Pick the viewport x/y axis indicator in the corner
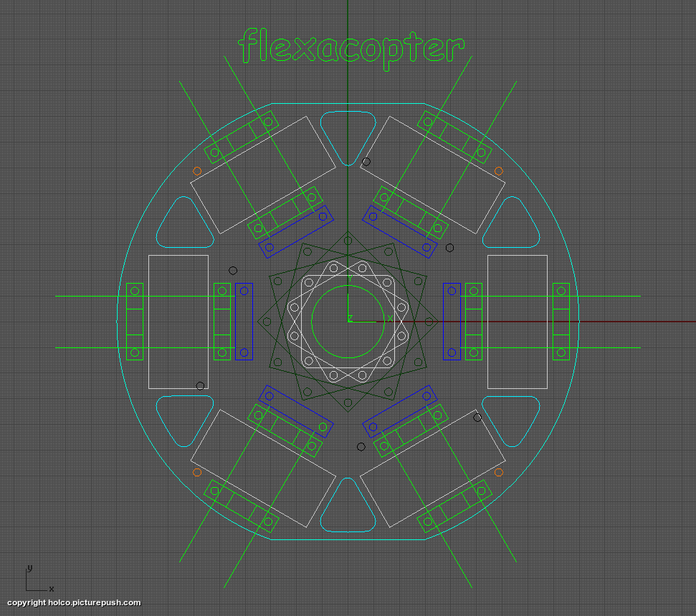The height and width of the screenshot is (616, 696). [39, 579]
